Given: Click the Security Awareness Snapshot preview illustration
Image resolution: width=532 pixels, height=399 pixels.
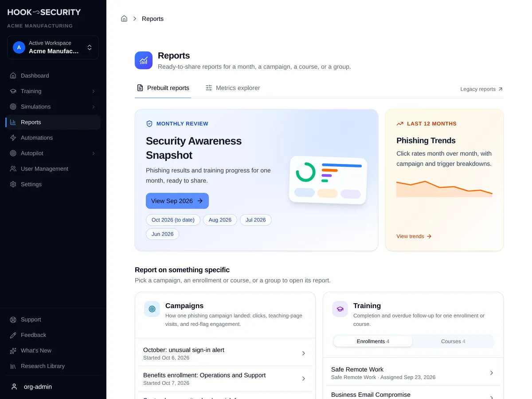Looking at the screenshot, I should point(328,180).
